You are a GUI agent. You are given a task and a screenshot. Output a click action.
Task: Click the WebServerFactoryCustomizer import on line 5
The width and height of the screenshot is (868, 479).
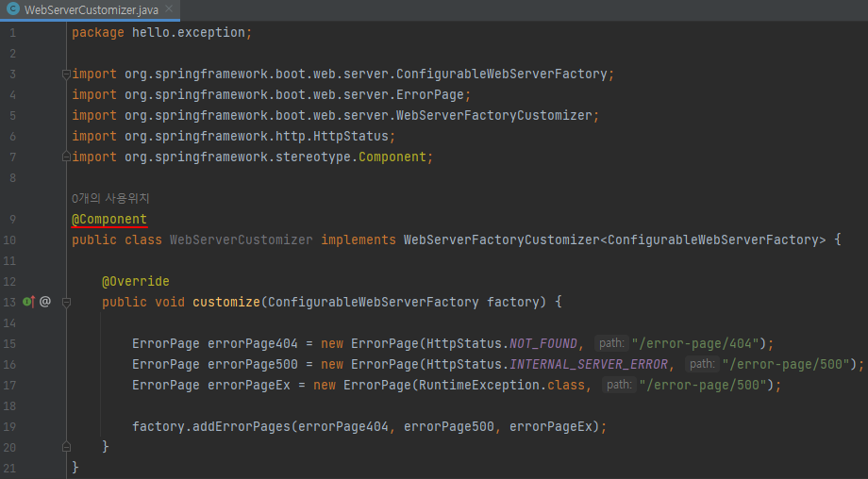point(336,116)
